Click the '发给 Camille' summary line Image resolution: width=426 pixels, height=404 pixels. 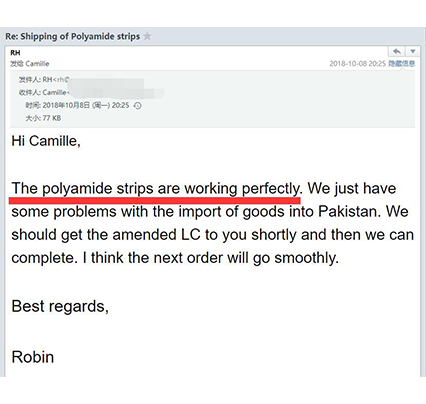pos(30,63)
